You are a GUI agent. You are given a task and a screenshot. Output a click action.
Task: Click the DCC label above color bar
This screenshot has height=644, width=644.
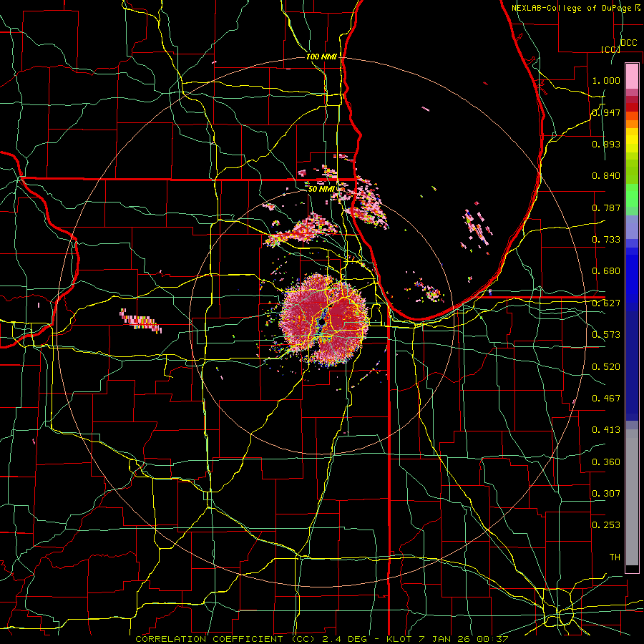tap(628, 43)
